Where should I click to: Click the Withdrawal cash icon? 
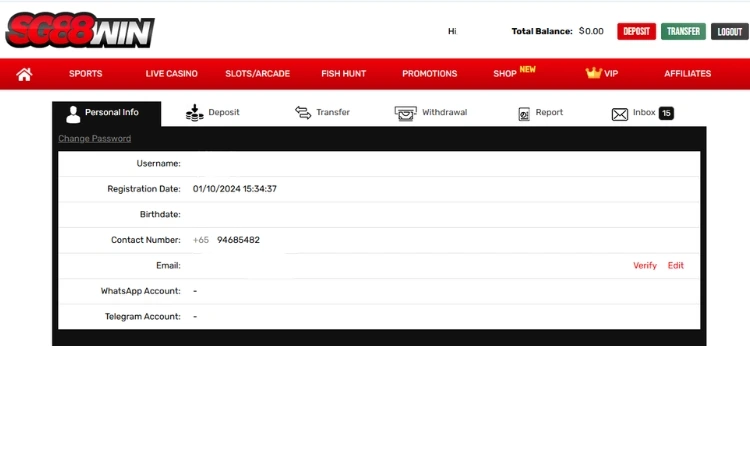click(405, 113)
